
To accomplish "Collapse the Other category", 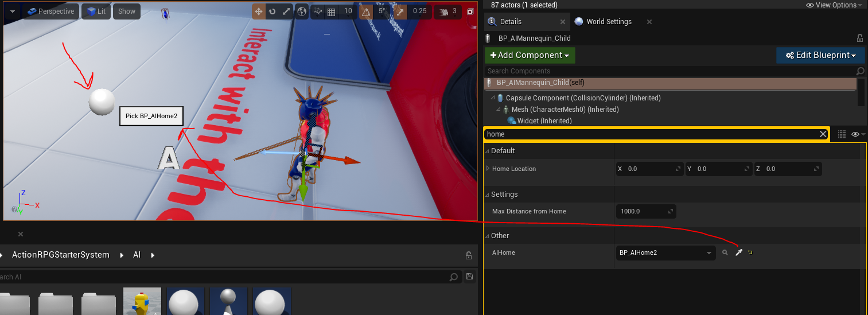I will pos(487,236).
